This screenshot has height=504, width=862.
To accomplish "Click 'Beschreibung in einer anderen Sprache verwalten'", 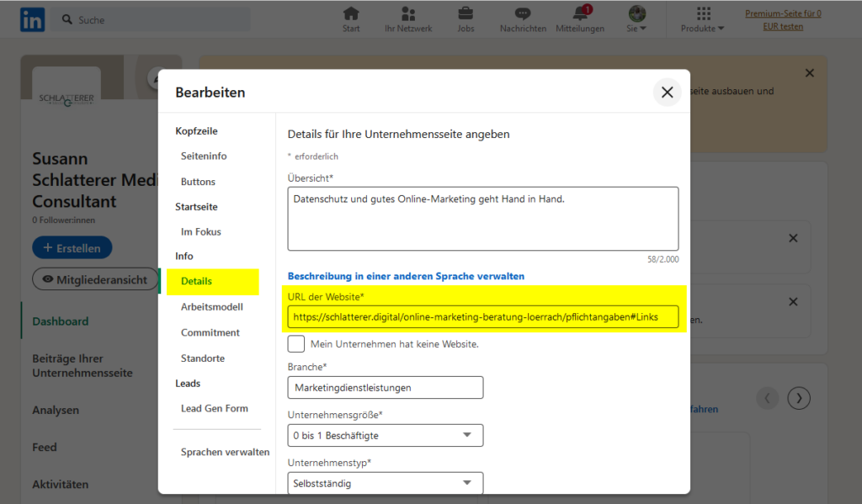I will click(x=406, y=276).
